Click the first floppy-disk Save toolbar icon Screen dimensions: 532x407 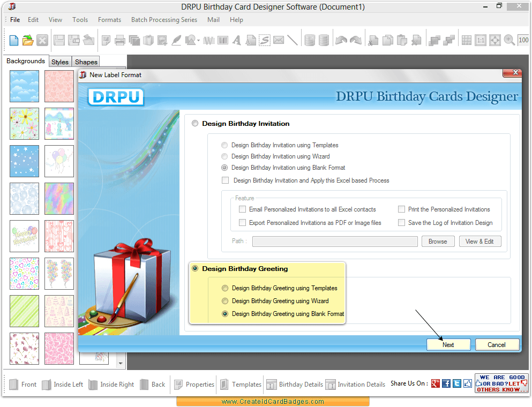coord(59,40)
